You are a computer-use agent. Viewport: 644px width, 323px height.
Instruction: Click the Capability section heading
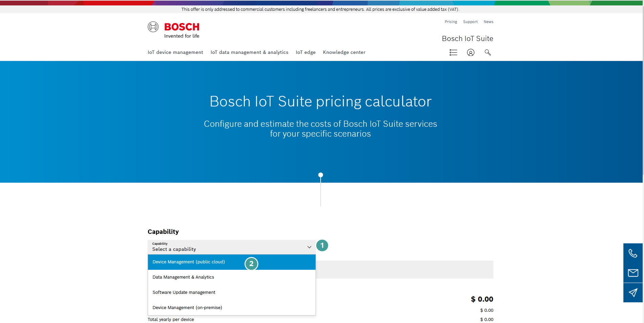point(163,232)
